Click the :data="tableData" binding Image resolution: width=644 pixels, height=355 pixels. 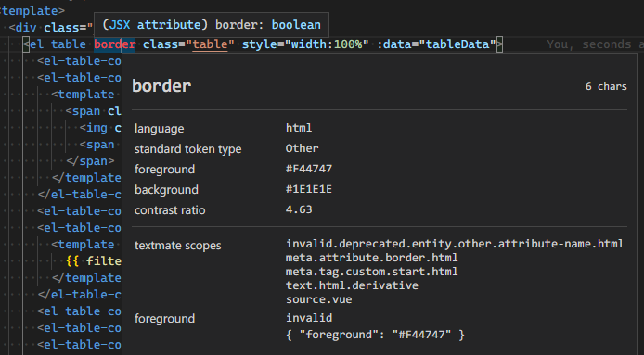[x=437, y=44]
